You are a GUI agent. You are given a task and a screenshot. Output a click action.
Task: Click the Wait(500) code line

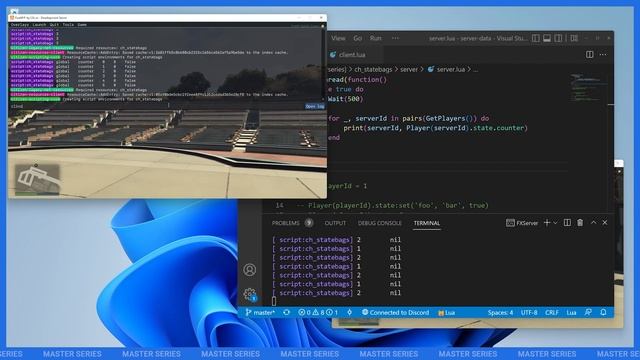(x=345, y=99)
